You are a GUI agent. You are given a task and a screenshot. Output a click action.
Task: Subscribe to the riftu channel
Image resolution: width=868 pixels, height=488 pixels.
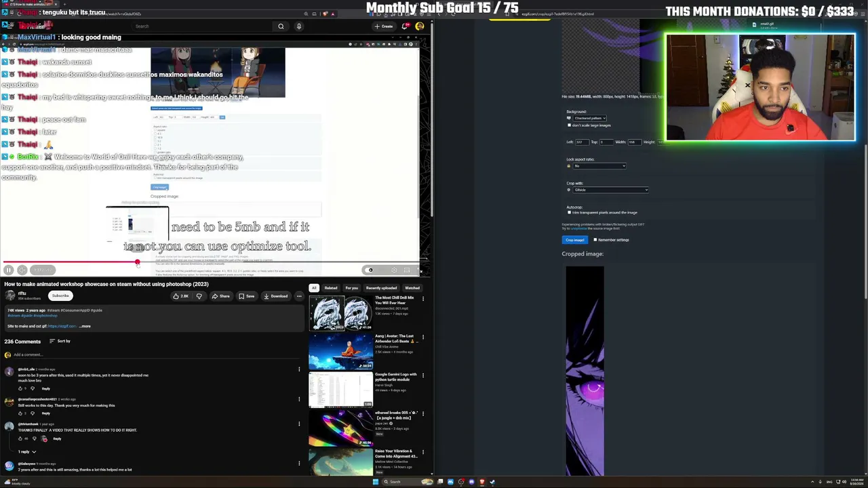pos(60,296)
